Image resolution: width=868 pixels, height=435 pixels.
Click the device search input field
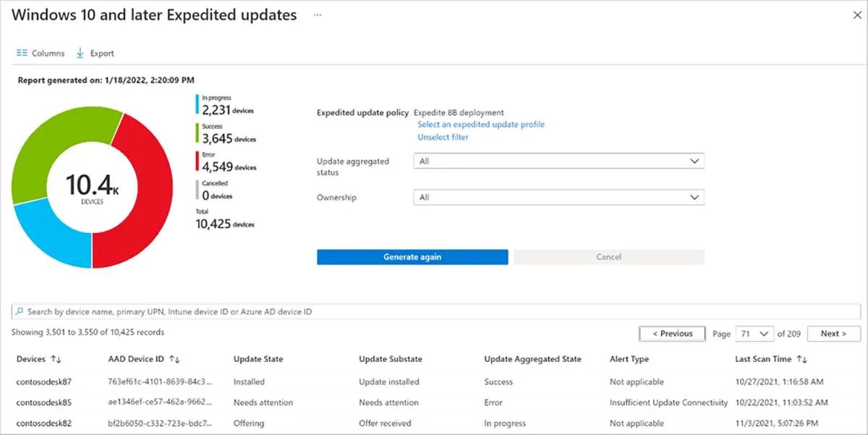(217, 311)
